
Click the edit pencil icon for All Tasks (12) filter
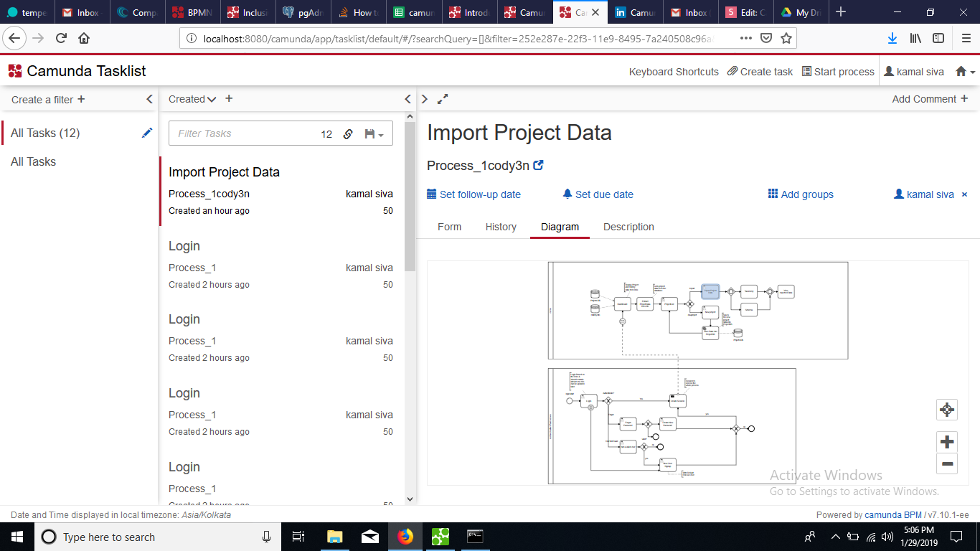tap(147, 133)
